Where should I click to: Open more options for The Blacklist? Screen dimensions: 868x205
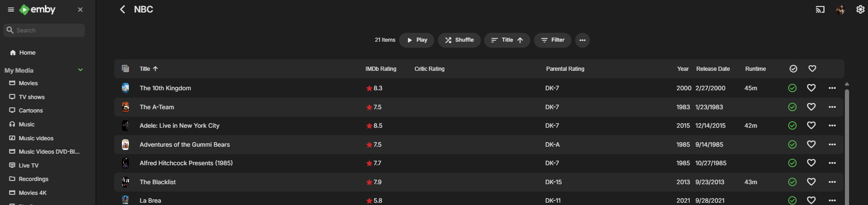coord(832,182)
